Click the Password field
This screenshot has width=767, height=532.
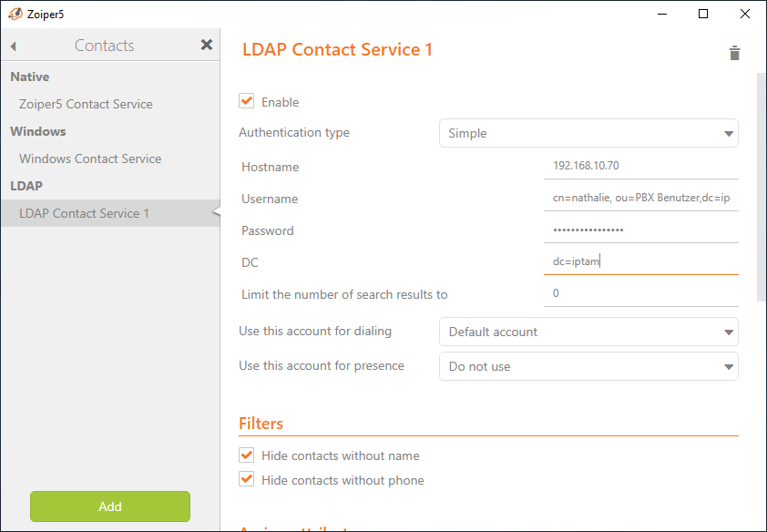[641, 230]
